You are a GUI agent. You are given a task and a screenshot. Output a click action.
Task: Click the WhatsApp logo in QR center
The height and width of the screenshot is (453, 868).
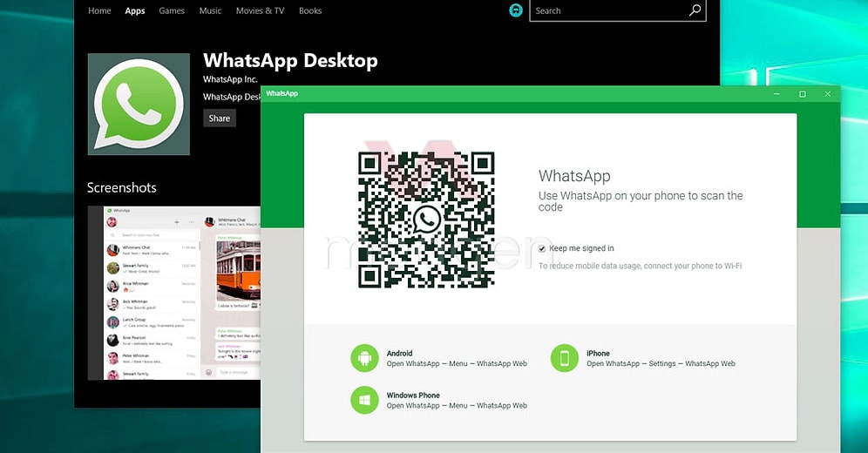pos(426,220)
